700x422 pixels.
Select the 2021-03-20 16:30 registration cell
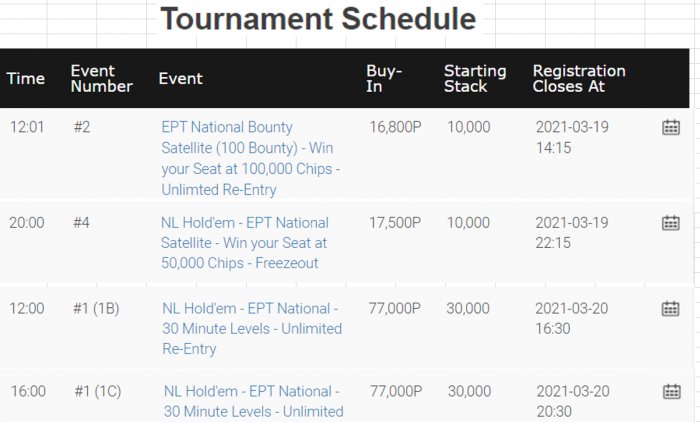coord(572,318)
